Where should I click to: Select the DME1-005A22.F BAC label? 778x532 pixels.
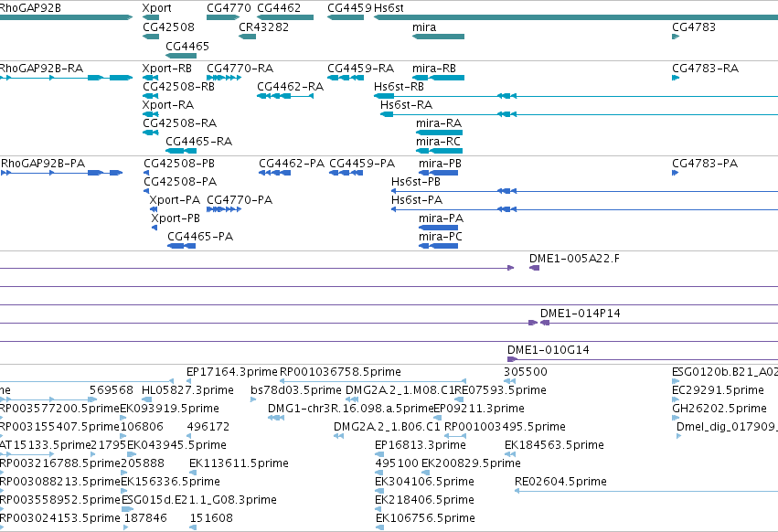pyautogui.click(x=574, y=258)
